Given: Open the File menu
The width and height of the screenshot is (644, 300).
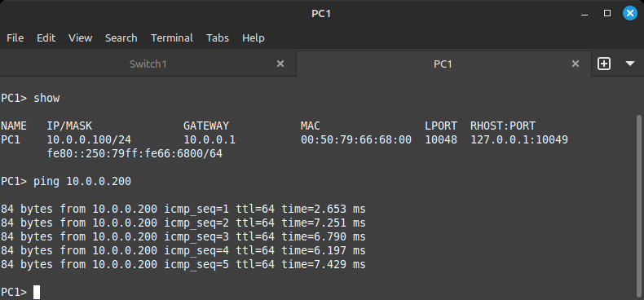Looking at the screenshot, I should (x=15, y=37).
